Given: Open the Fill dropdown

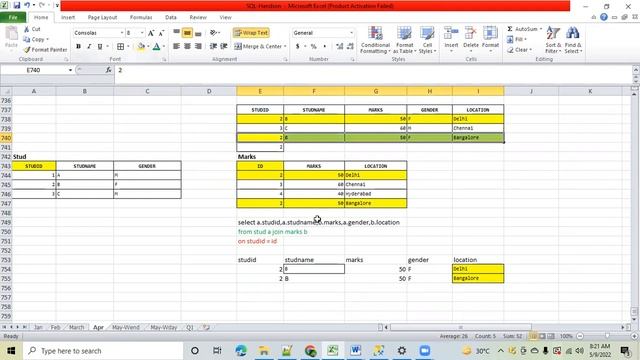Looking at the screenshot, I should coord(517,39).
